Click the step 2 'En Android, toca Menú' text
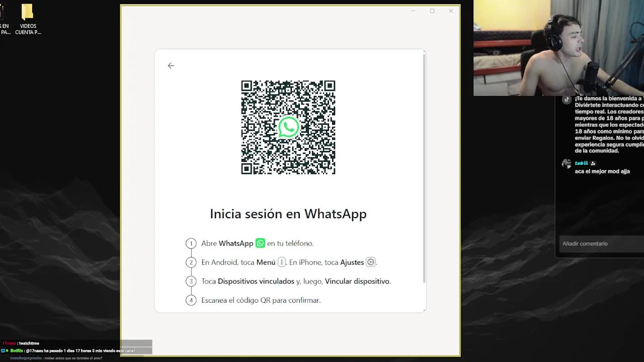644x362 pixels. point(238,262)
